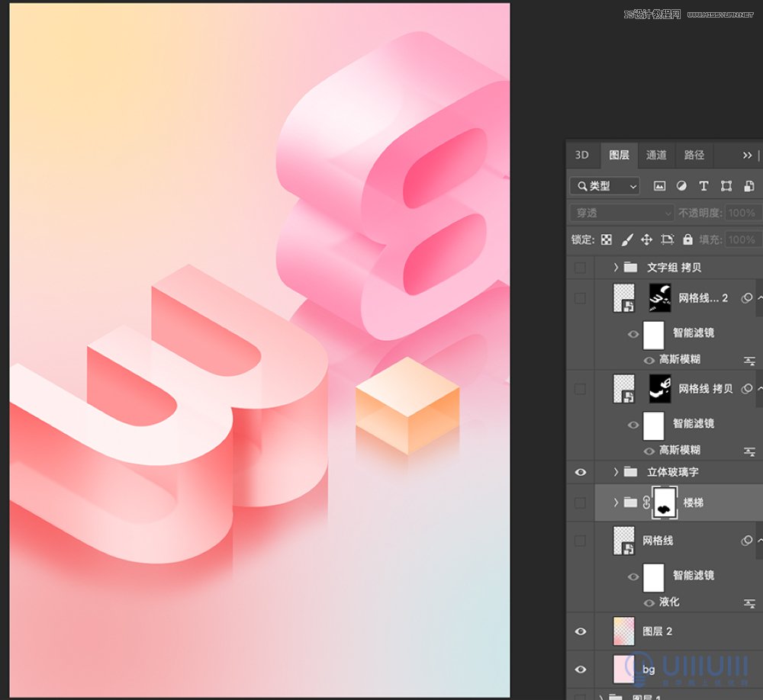This screenshot has height=700, width=763.
Task: Switch to the 路径 tab
Action: pyautogui.click(x=694, y=155)
